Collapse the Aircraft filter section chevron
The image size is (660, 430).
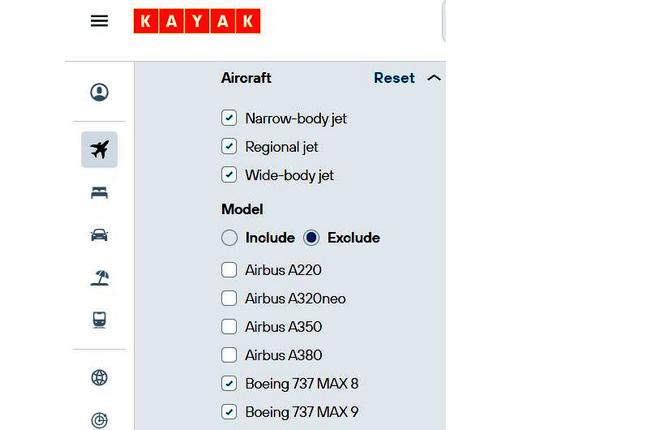point(434,78)
